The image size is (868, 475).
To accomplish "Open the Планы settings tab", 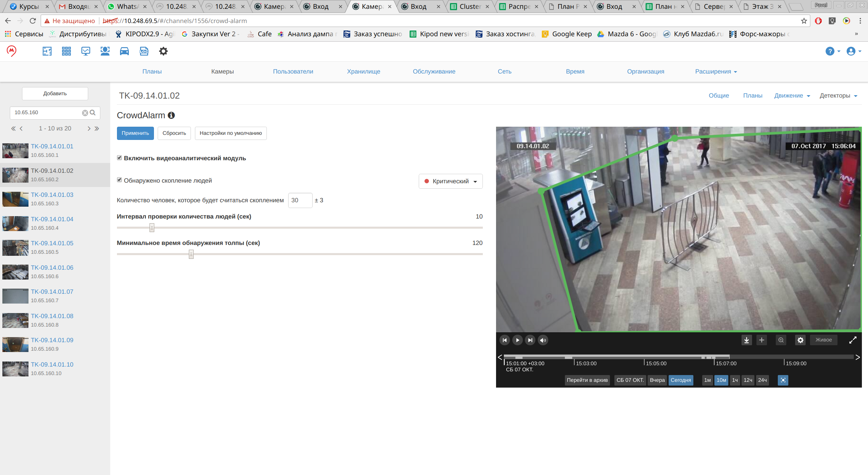I will point(152,71).
